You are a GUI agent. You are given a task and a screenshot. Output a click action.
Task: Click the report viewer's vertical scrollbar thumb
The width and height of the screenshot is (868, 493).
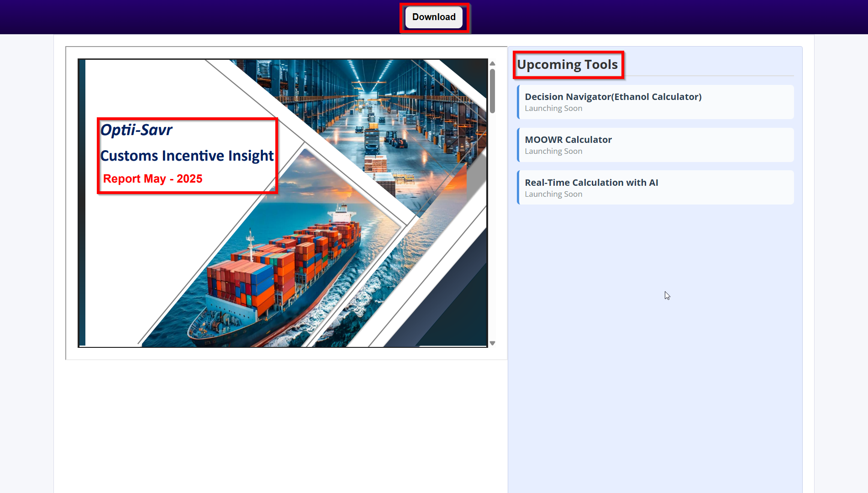point(492,90)
